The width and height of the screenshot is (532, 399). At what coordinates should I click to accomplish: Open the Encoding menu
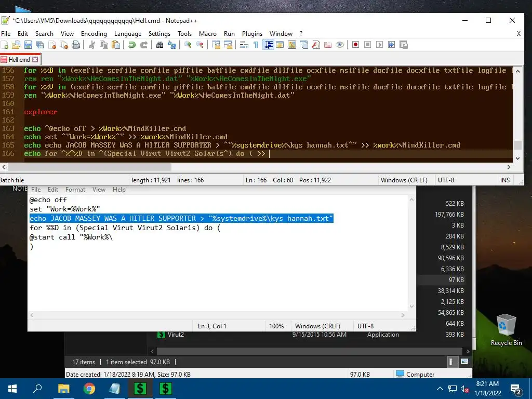pos(94,34)
